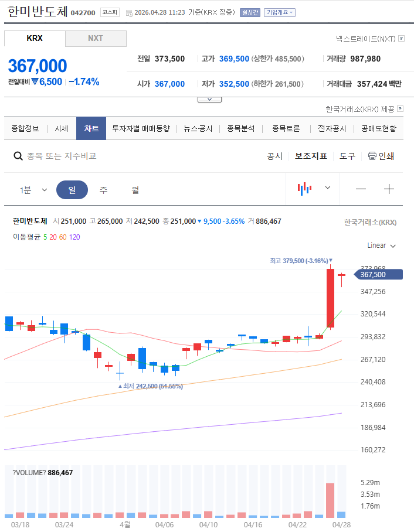414x532 pixels.
Task: Open the 기업개요 dropdown
Action: (280, 12)
